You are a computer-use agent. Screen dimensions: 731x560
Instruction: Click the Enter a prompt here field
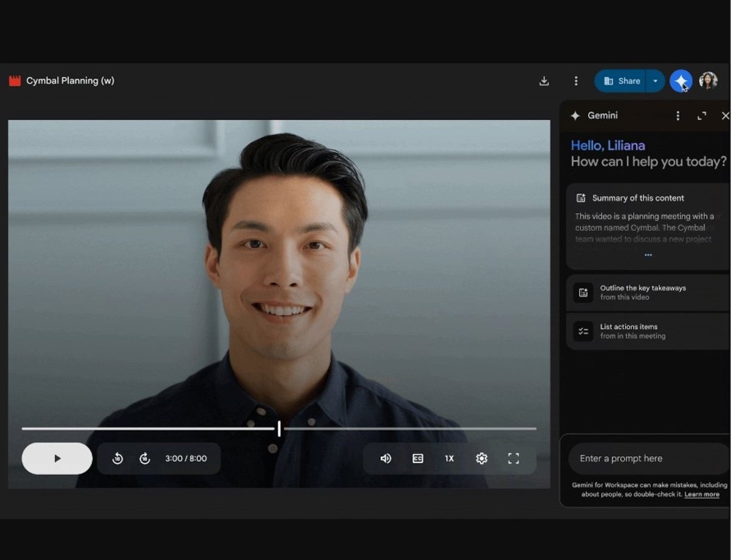click(x=646, y=459)
